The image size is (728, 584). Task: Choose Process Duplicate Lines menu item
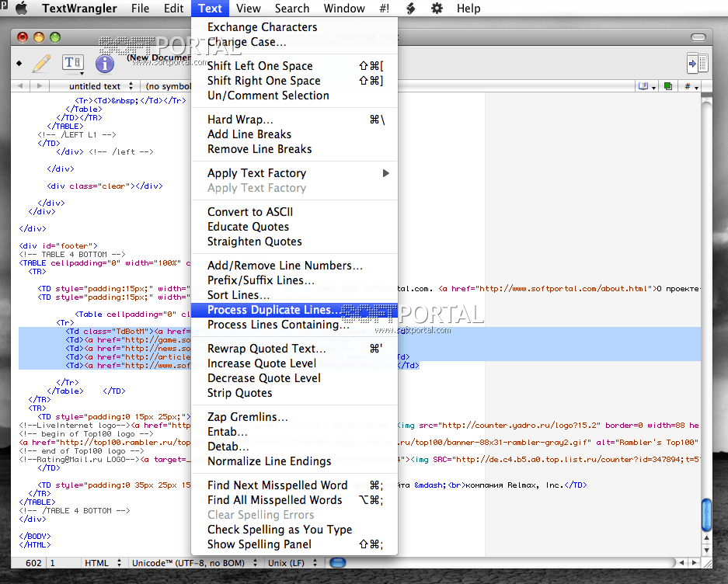tap(273, 311)
